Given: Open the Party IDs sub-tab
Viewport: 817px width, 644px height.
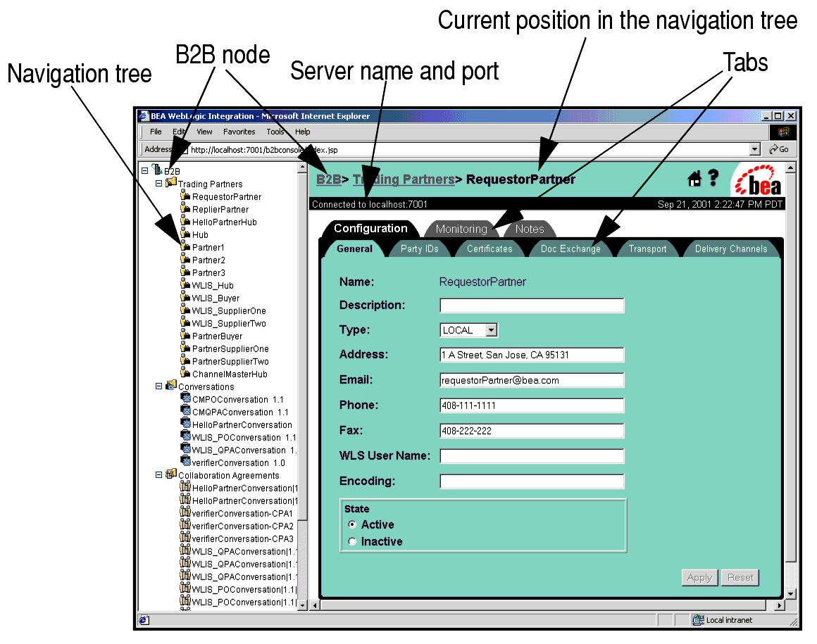Looking at the screenshot, I should (420, 249).
